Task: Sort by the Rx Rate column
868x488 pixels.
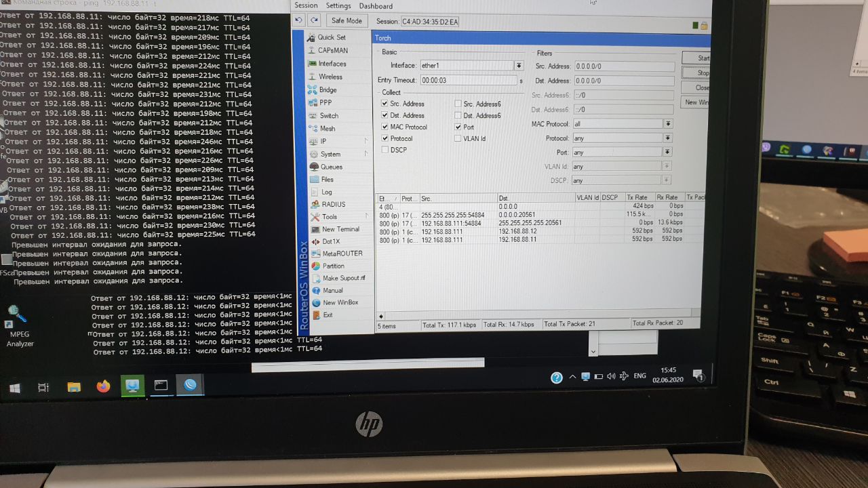Action: [x=669, y=197]
